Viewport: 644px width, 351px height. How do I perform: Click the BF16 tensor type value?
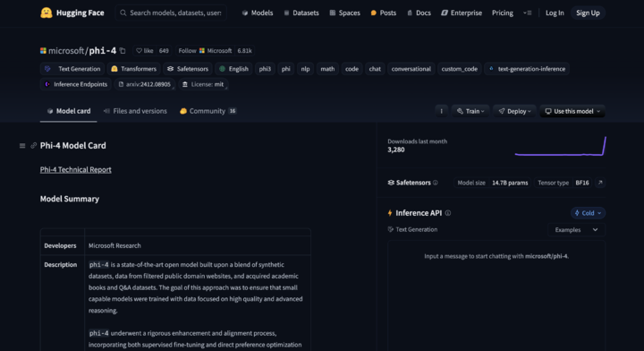coord(582,183)
